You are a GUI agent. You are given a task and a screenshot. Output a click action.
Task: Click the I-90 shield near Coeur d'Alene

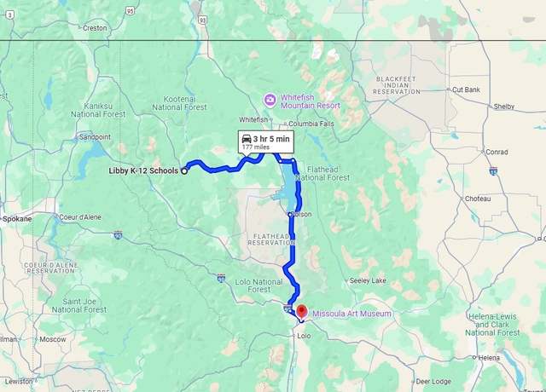click(x=118, y=235)
